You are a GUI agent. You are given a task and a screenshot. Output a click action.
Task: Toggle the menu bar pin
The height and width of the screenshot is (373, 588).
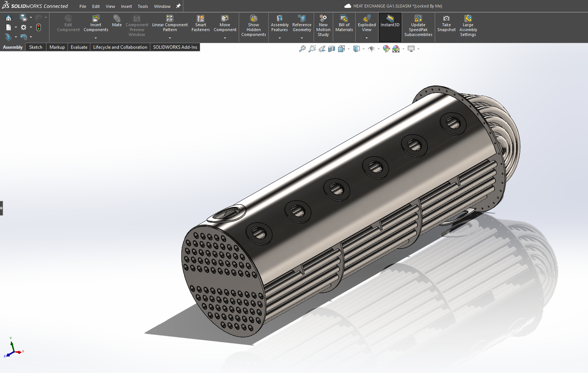coord(178,6)
